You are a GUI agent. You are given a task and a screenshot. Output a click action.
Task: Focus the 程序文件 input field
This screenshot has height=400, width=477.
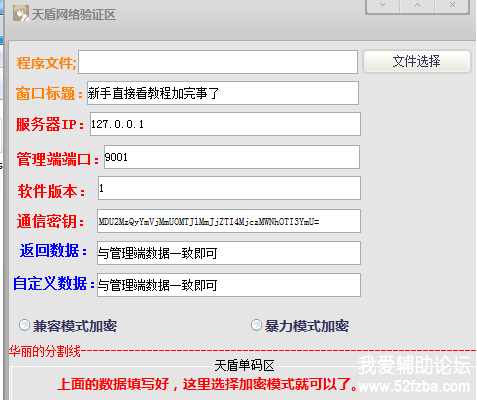[218, 62]
